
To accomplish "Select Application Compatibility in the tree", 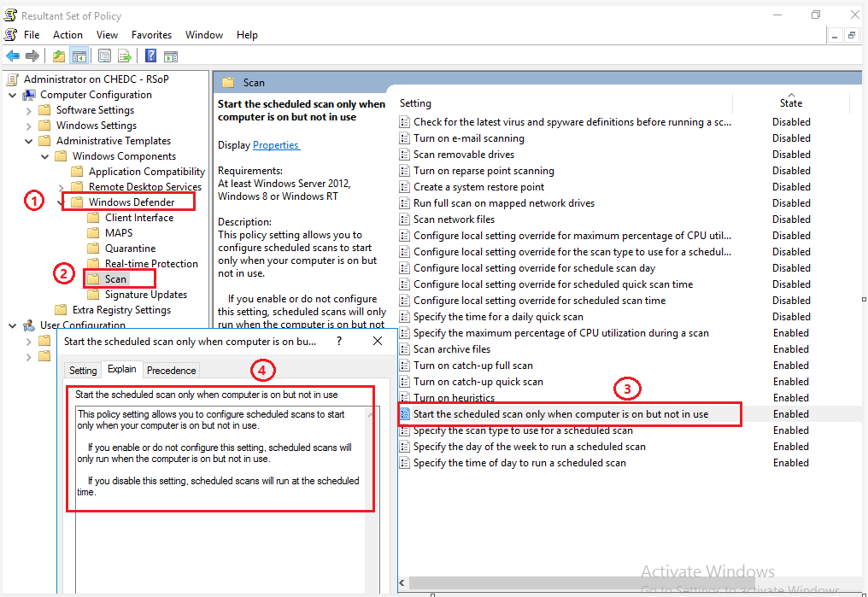I will 147,172.
